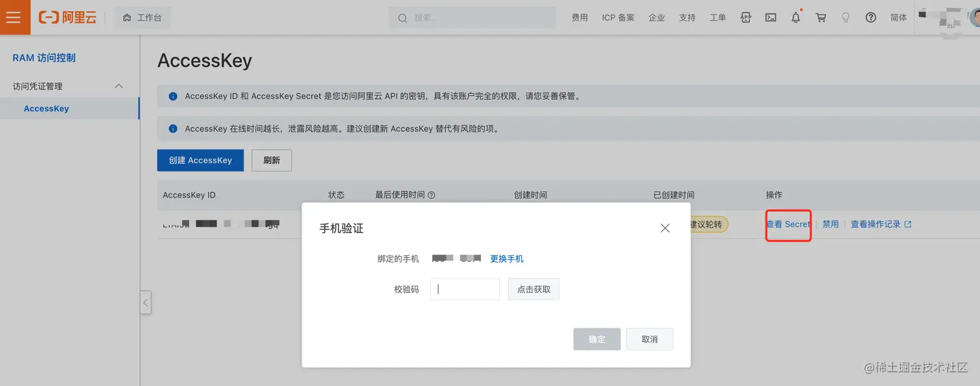This screenshot has width=980, height=386.
Task: Open the user avatar menu
Action: pyautogui.click(x=974, y=17)
